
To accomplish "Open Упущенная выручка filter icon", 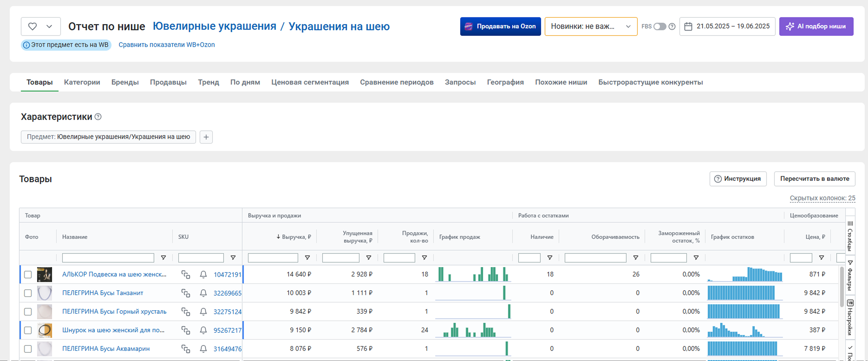I will [x=369, y=258].
